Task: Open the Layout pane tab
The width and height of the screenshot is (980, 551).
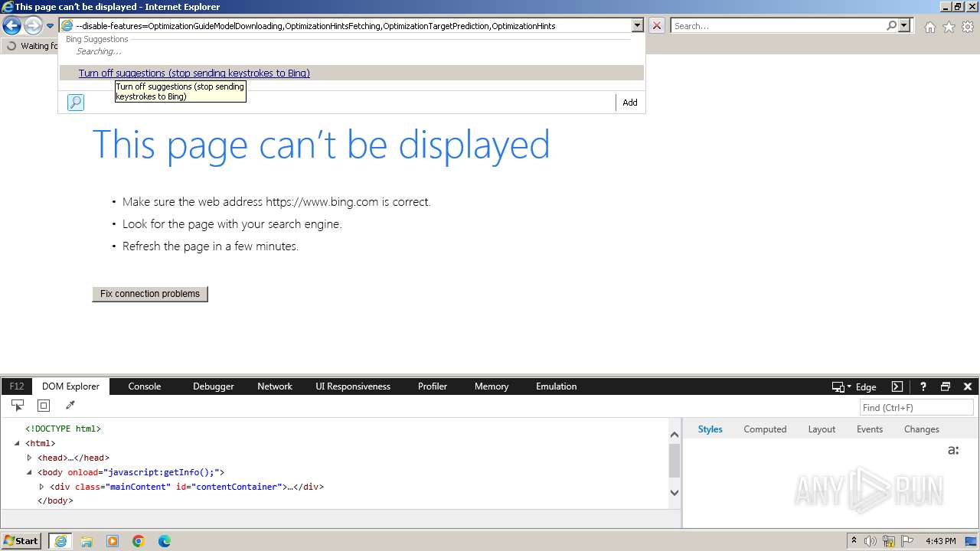Action: (822, 429)
